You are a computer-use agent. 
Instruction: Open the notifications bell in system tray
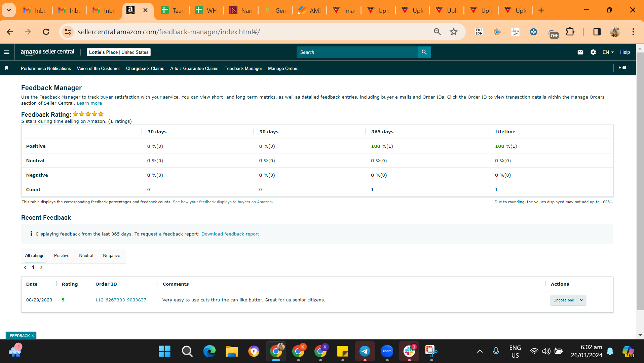[610, 352]
